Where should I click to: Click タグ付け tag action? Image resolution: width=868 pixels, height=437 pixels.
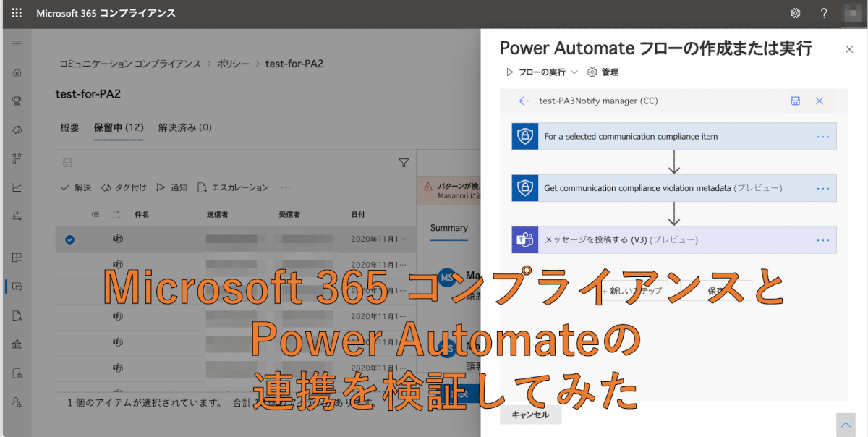click(x=124, y=187)
